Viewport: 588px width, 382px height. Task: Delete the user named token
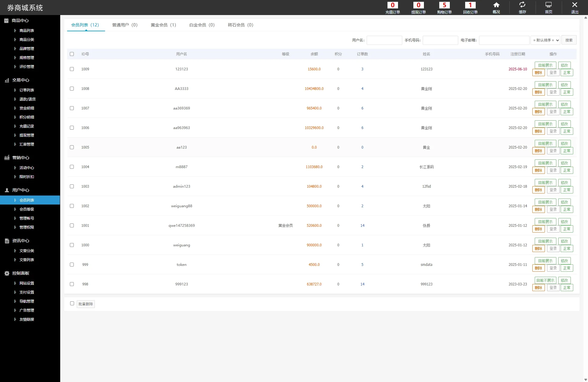pos(538,268)
